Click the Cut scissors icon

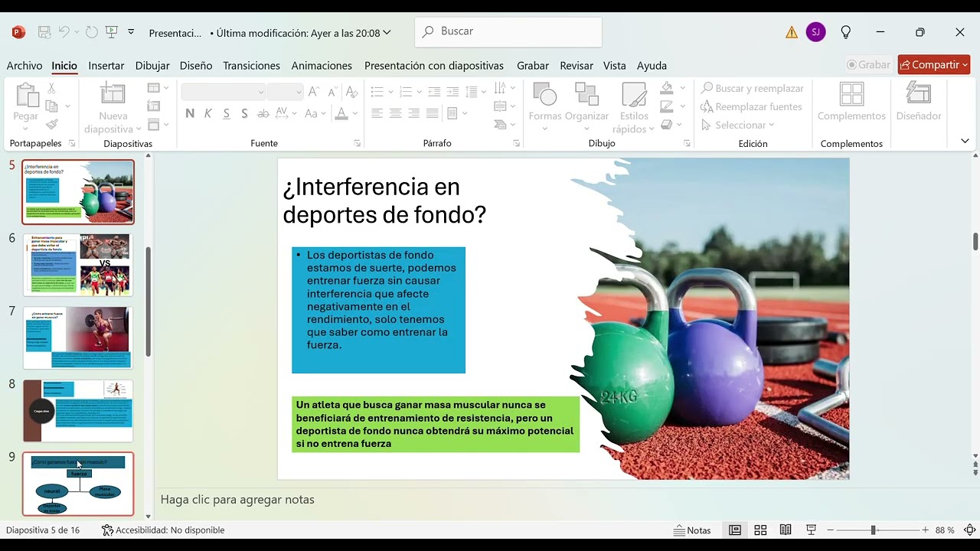(51, 89)
